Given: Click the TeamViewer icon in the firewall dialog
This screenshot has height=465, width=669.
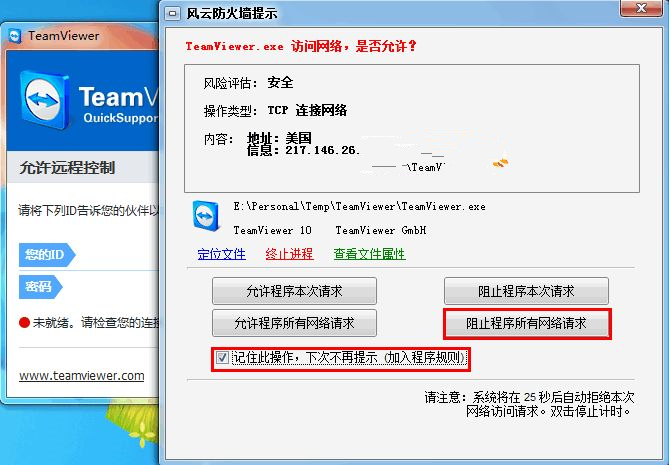Looking at the screenshot, I should click(206, 216).
